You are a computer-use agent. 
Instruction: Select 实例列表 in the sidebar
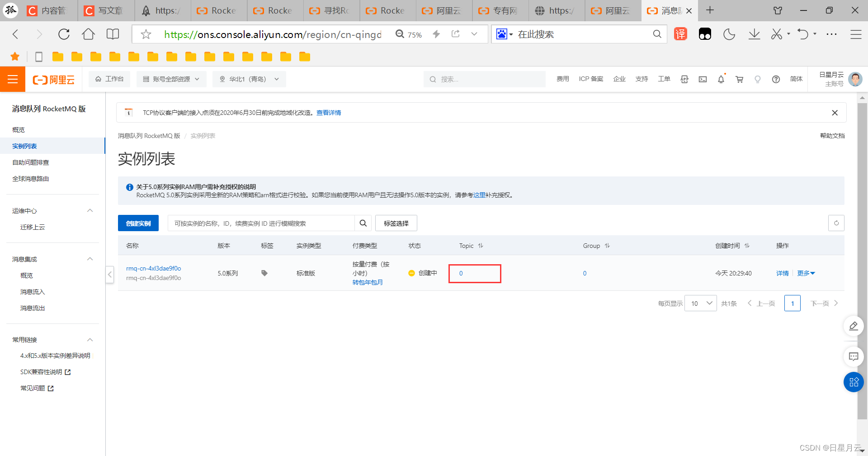52,146
